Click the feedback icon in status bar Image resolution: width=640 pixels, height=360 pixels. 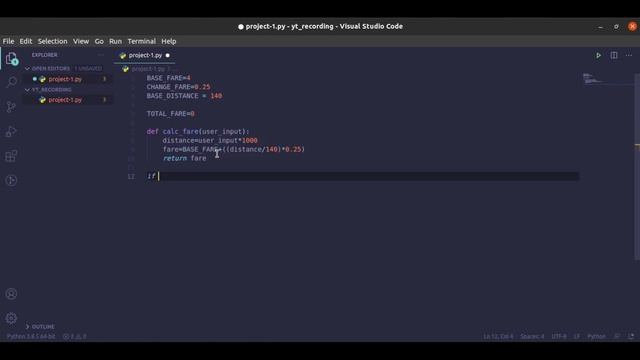point(617,336)
